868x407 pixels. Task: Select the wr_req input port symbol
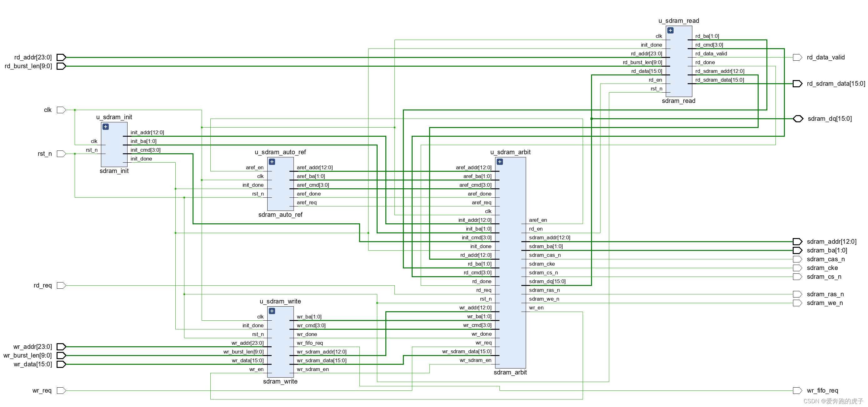(61, 390)
